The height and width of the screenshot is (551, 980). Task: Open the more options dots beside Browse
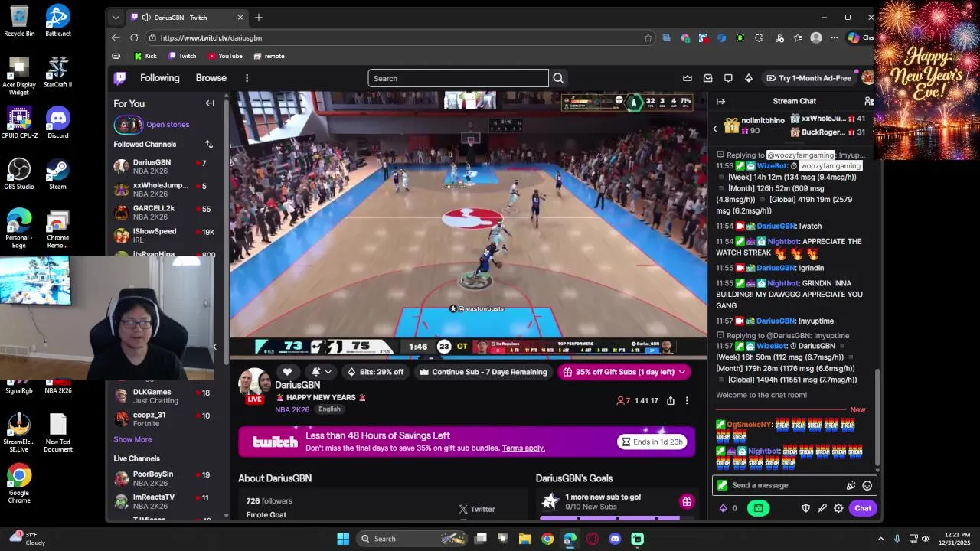(247, 78)
